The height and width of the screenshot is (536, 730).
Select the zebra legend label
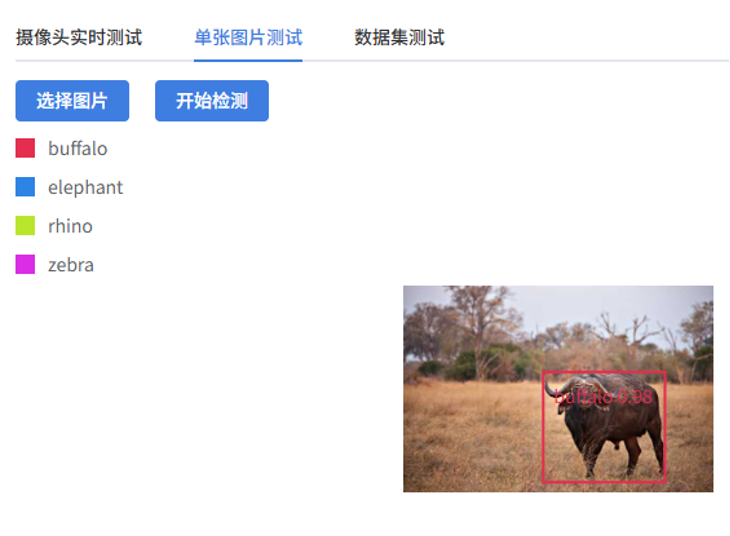tap(71, 265)
